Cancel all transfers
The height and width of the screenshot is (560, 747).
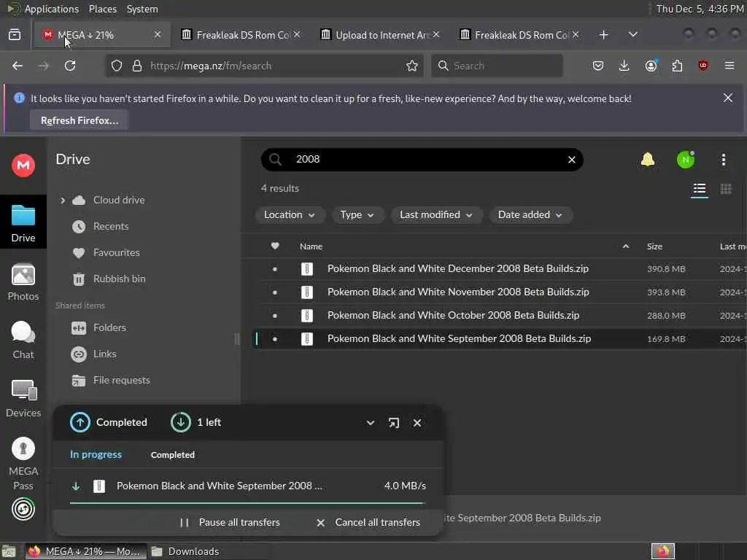368,522
